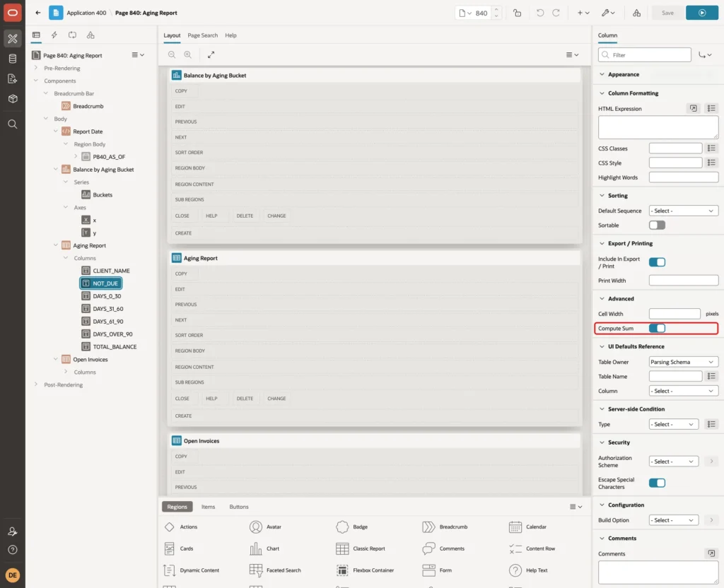This screenshot has height=588, width=724.
Task: Select TOTAL_BALANCE column in tree
Action: (115, 347)
